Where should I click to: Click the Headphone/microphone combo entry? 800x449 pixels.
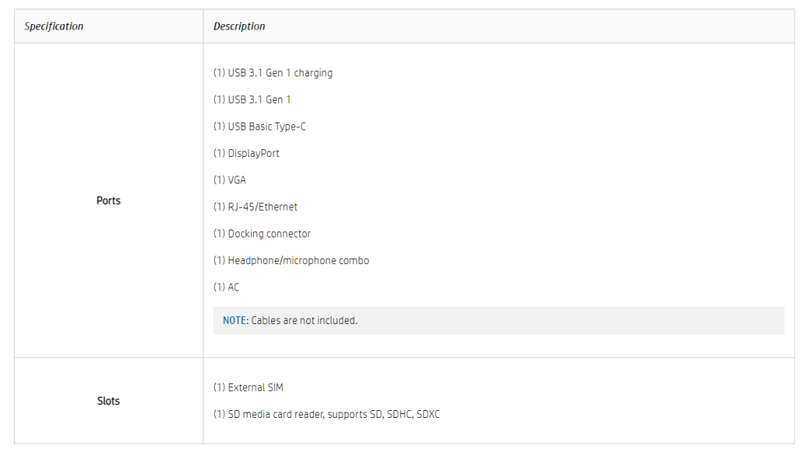tap(291, 260)
